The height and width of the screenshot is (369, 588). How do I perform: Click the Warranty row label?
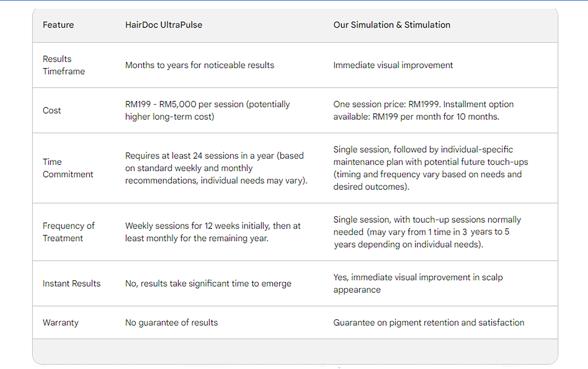click(61, 323)
